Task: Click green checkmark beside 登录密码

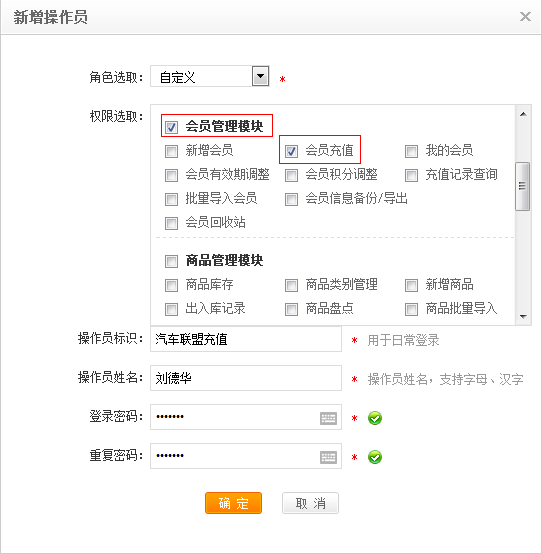Action: click(x=375, y=418)
